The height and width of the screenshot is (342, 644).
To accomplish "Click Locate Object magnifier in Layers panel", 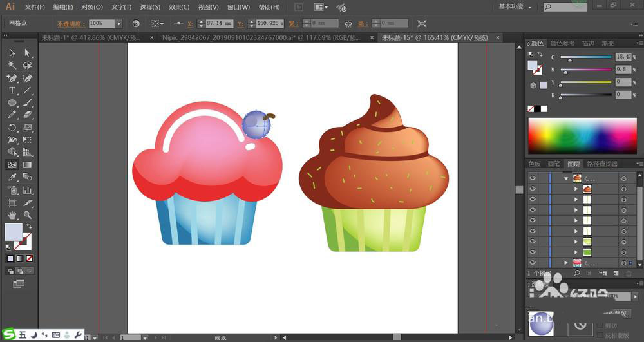I will point(577,273).
